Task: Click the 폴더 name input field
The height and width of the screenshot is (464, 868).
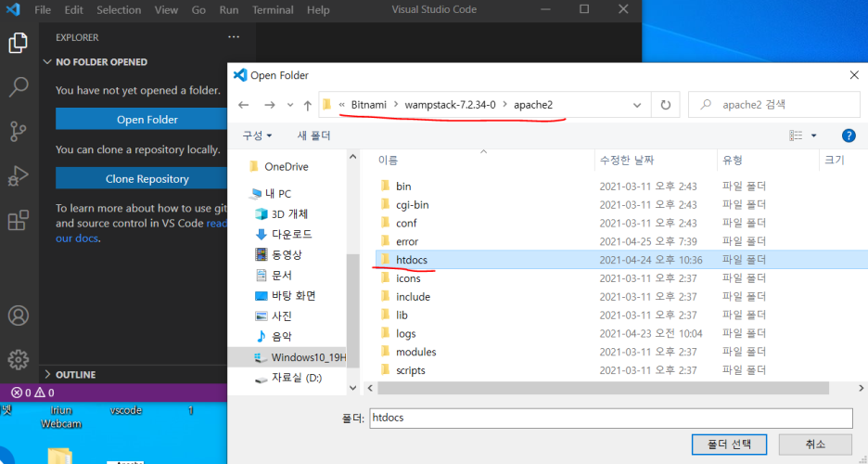Action: click(610, 418)
